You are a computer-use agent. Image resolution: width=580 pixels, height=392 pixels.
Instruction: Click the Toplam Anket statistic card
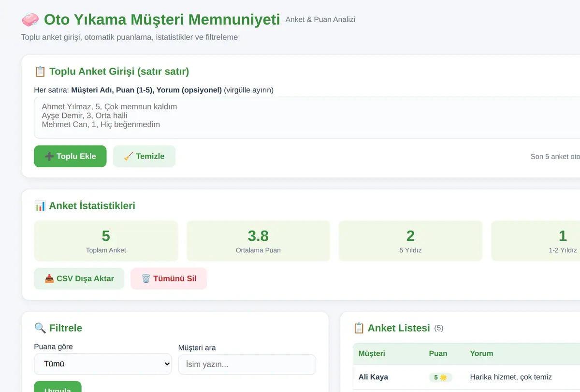tap(106, 241)
